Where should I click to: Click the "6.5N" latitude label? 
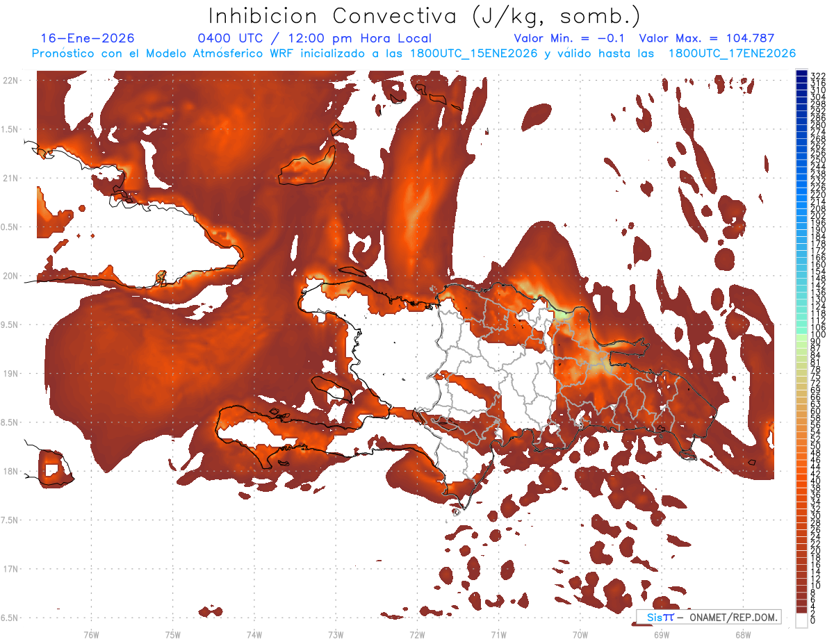(x=10, y=618)
